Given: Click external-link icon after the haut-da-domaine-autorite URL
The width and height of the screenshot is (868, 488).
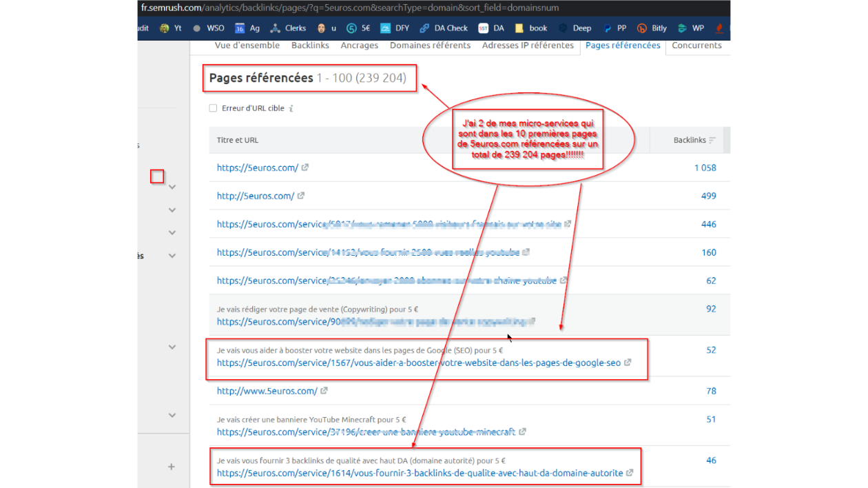Looking at the screenshot, I should coord(630,474).
